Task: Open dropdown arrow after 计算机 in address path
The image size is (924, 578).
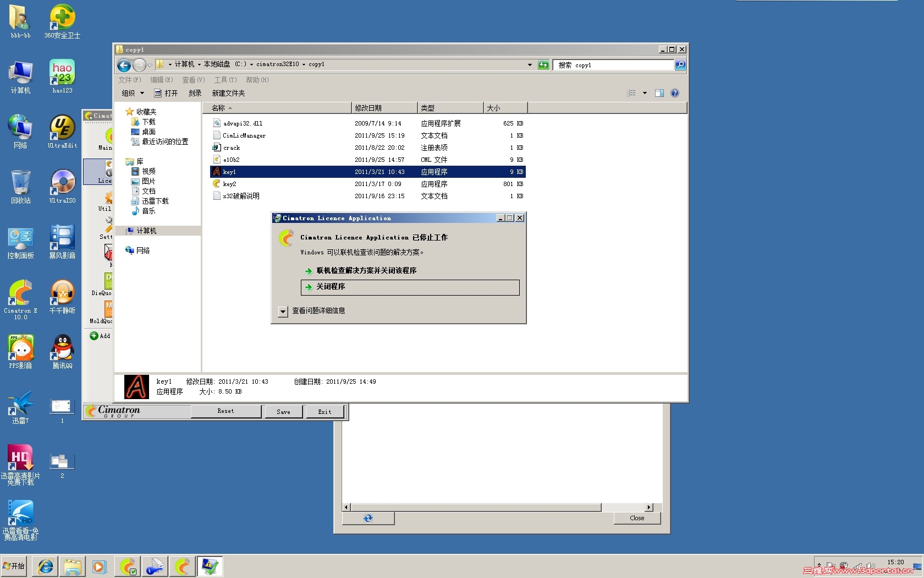Action: point(199,64)
